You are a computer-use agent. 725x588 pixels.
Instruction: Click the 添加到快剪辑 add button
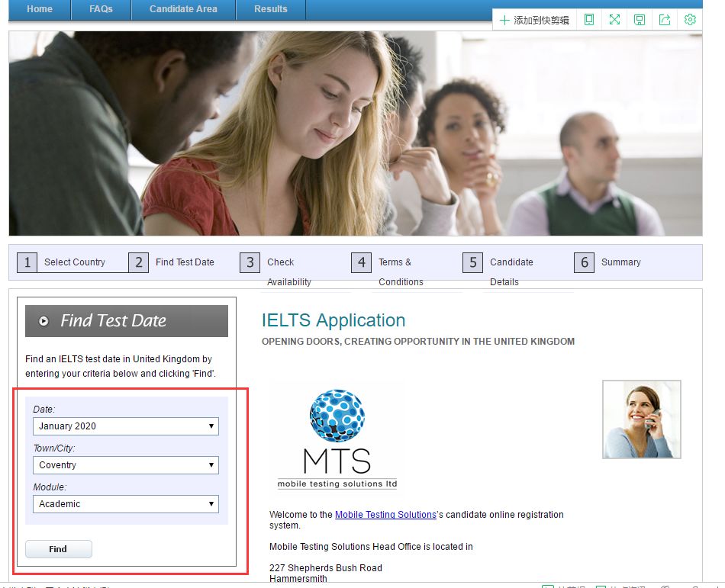coord(534,20)
